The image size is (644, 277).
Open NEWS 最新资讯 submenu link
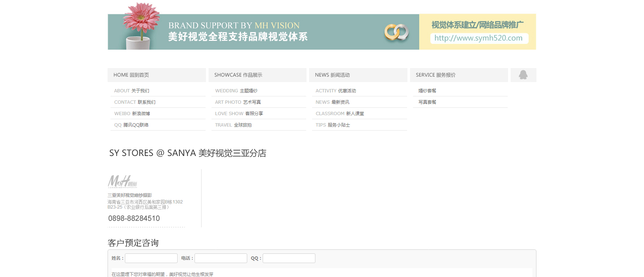(x=332, y=102)
